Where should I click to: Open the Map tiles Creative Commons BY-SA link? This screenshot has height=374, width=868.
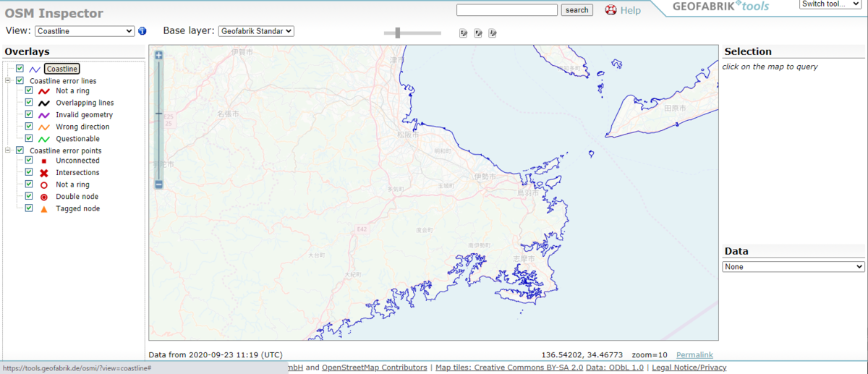click(509, 368)
